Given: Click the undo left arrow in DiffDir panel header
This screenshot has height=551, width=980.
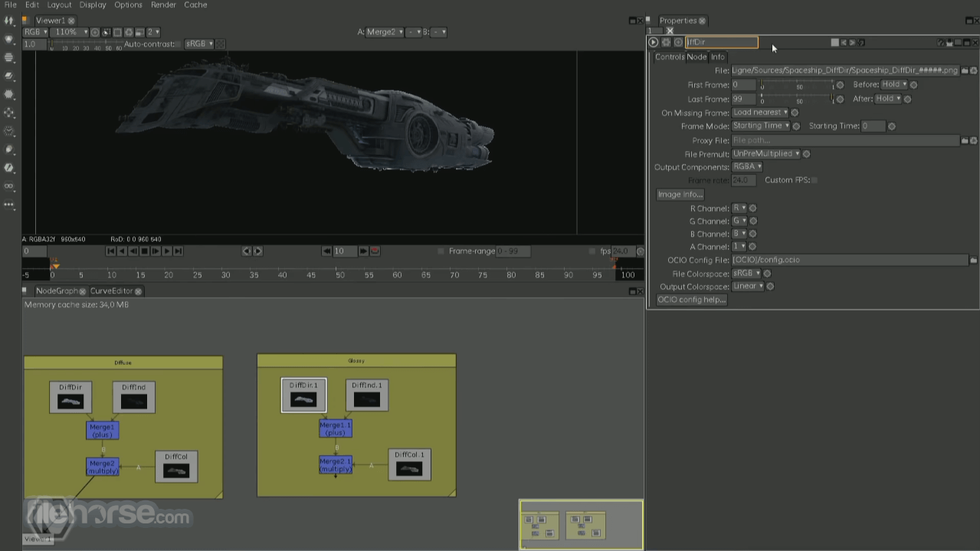Looking at the screenshot, I should click(x=843, y=43).
